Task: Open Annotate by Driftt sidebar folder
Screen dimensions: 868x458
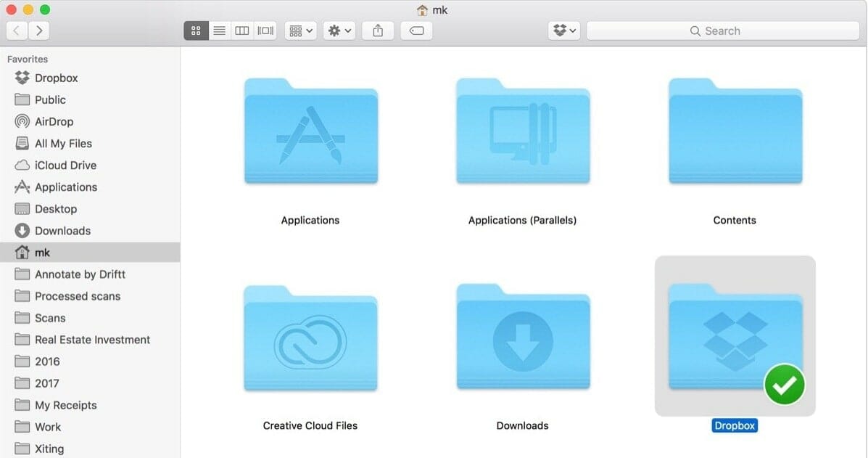Action: 90,274
